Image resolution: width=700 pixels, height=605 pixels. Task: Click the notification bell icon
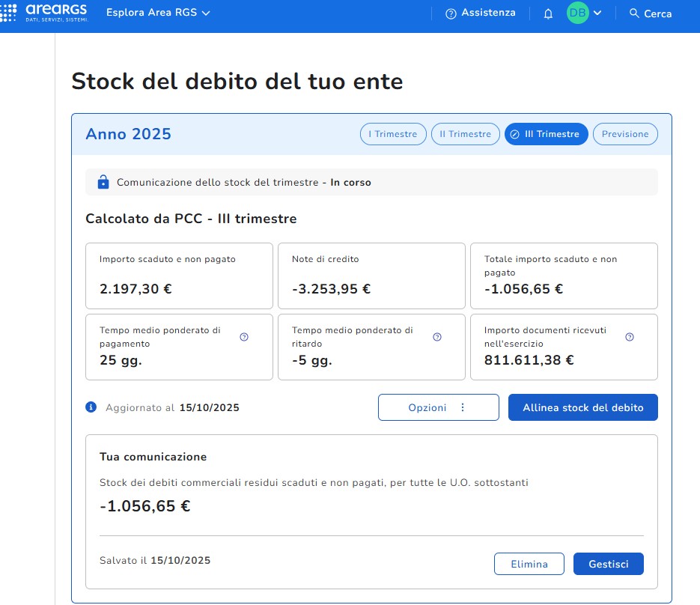[548, 13]
